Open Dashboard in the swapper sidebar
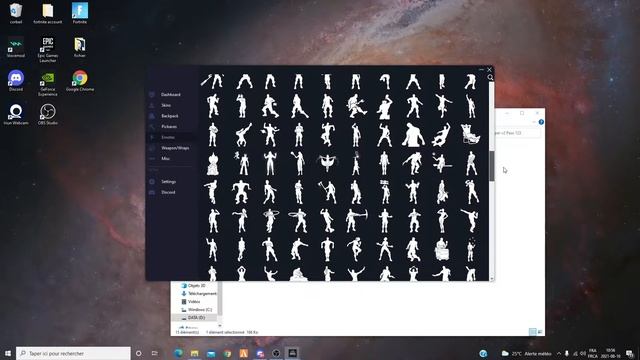640x360 pixels. [170, 95]
